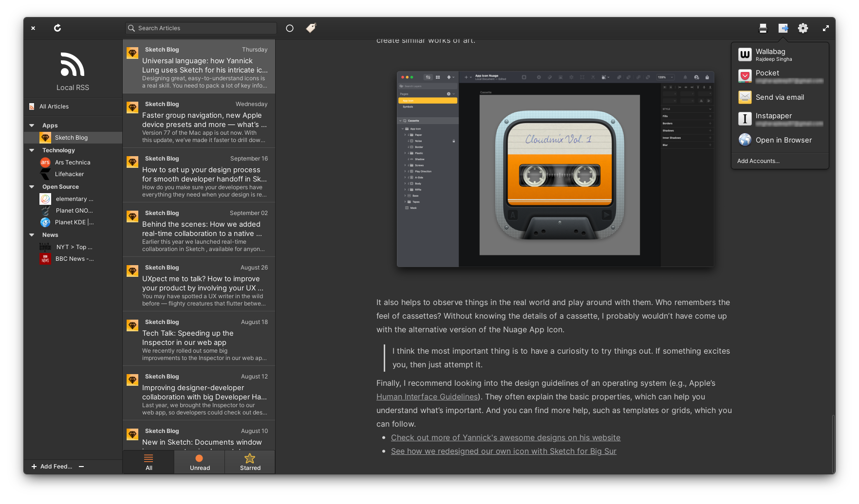Collapse the News category
The height and width of the screenshot is (504, 859).
coord(32,235)
